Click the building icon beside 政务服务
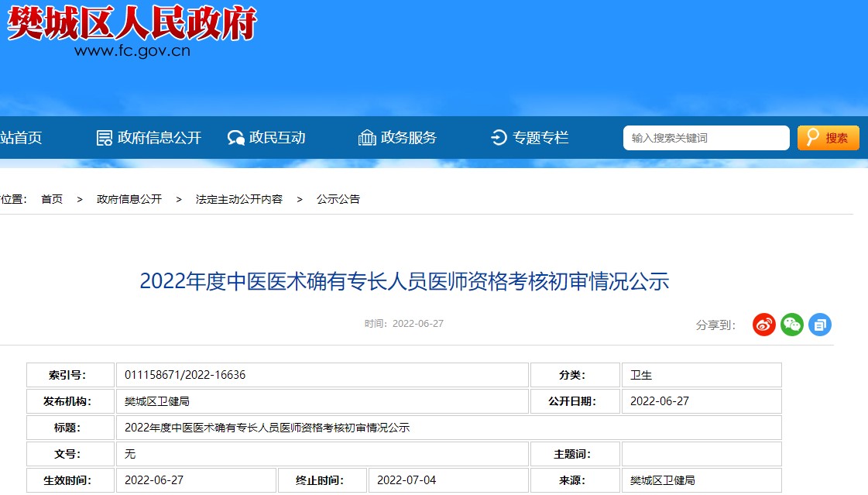This screenshot has height=495, width=868. tap(367, 138)
